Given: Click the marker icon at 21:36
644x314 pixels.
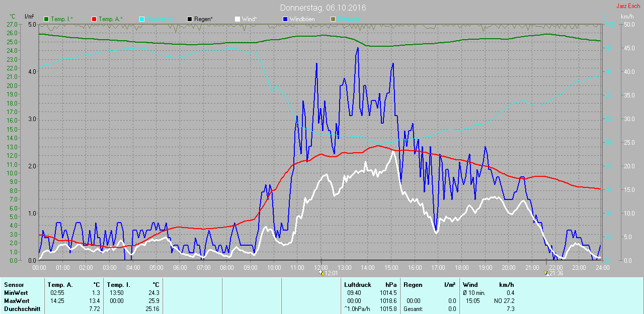Looking at the screenshot, I should 547,273.
